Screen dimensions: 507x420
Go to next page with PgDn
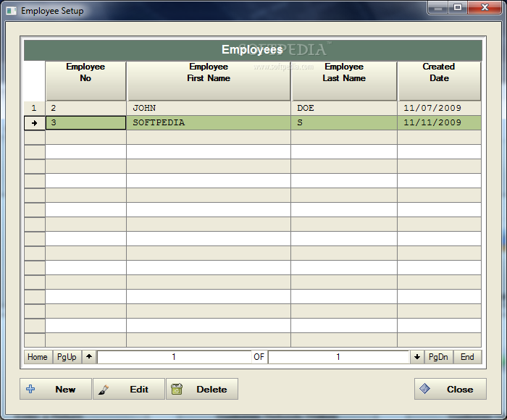point(438,357)
